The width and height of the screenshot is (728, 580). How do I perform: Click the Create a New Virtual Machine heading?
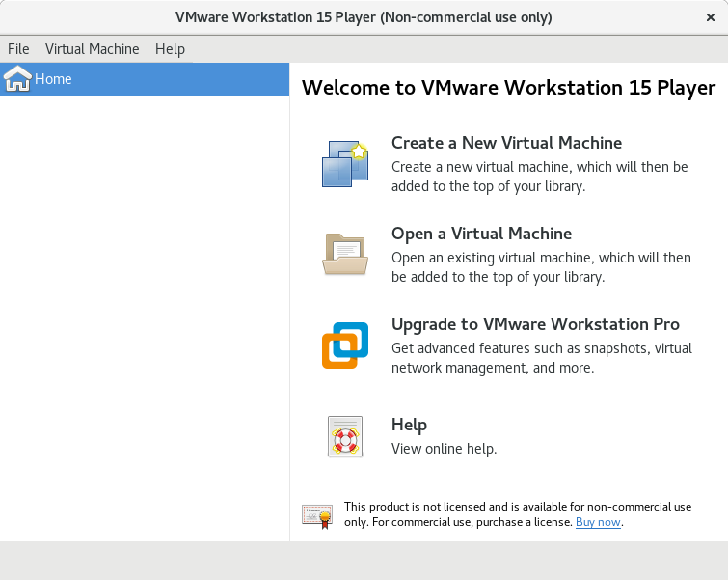(x=506, y=143)
